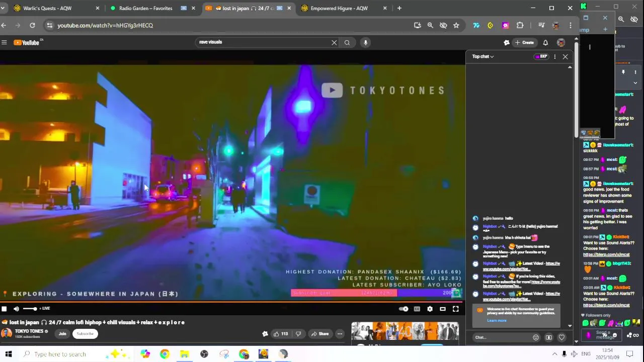The height and width of the screenshot is (362, 644).
Task: Open the YouTube guide hamburger menu
Action: pyautogui.click(x=4, y=43)
